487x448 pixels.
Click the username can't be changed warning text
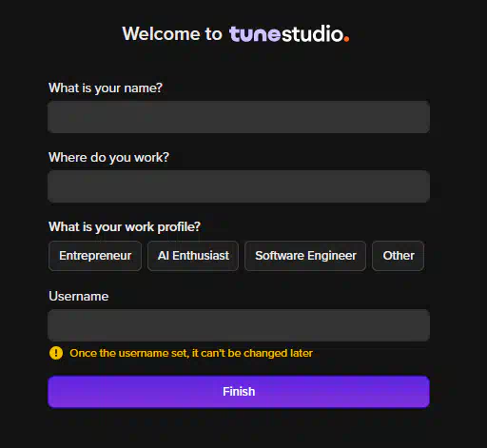coord(191,353)
